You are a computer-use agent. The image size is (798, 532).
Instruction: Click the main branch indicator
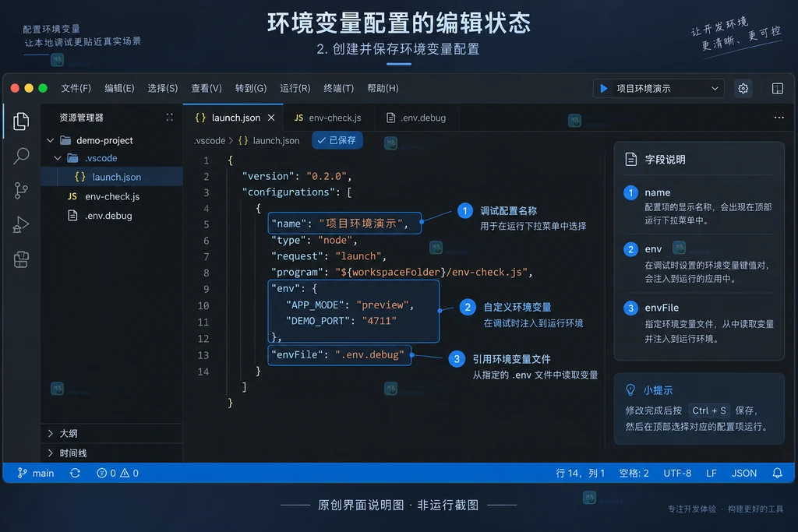point(36,473)
